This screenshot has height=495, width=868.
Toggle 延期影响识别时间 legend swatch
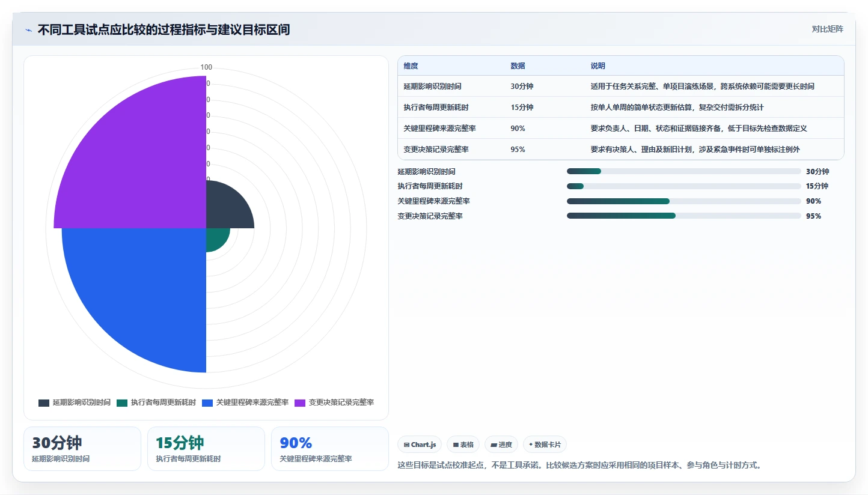tap(44, 402)
